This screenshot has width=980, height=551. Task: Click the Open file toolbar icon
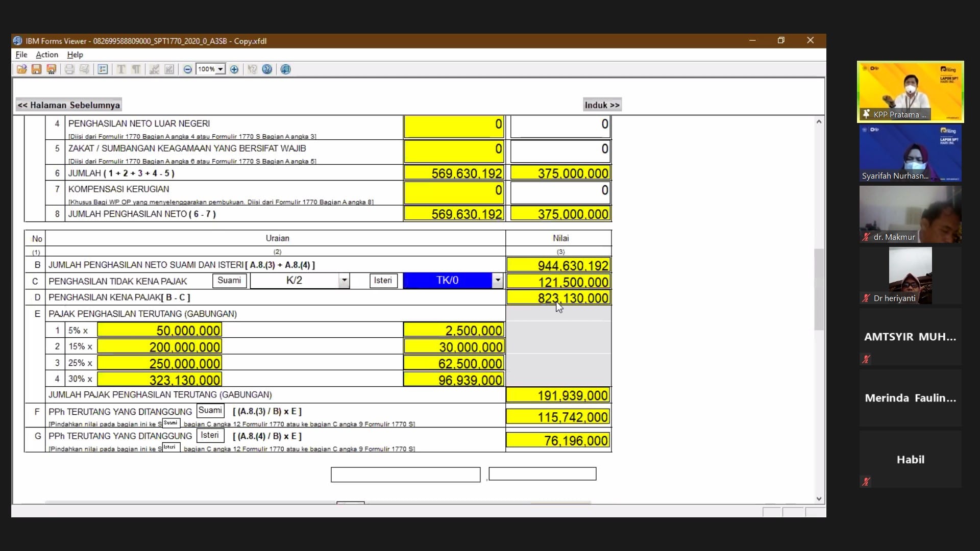pos(21,69)
